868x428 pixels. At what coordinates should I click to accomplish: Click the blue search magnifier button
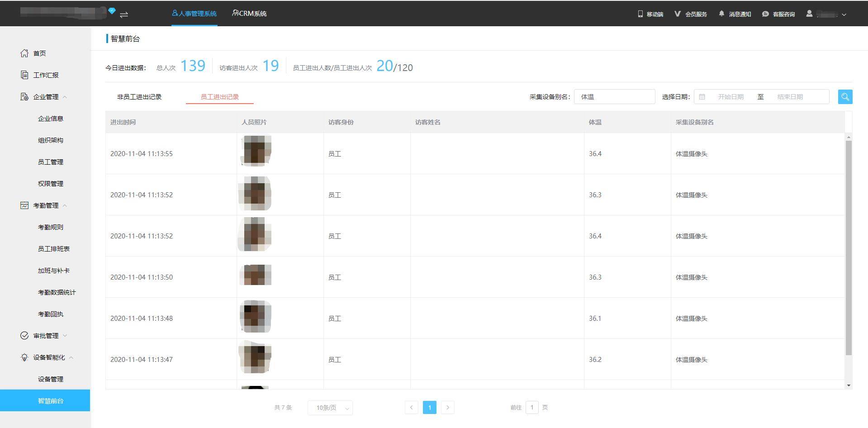point(844,97)
